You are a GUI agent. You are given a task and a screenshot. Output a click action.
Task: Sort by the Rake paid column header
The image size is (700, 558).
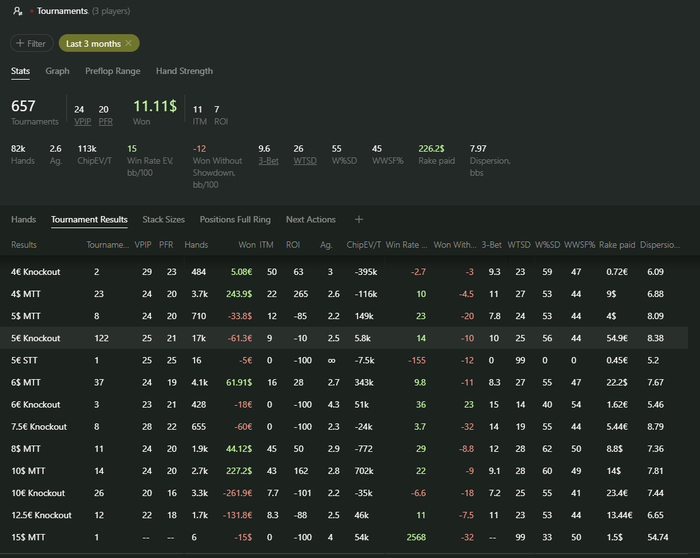click(x=617, y=245)
